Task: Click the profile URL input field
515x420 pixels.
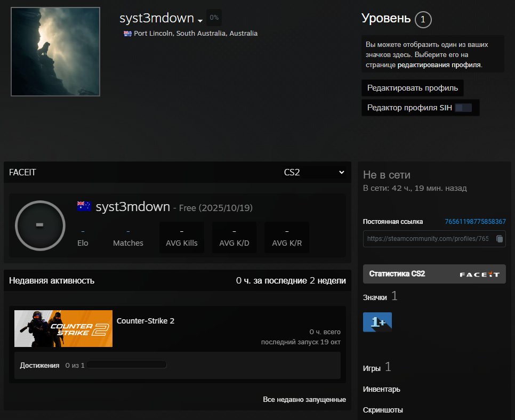Action: point(428,239)
